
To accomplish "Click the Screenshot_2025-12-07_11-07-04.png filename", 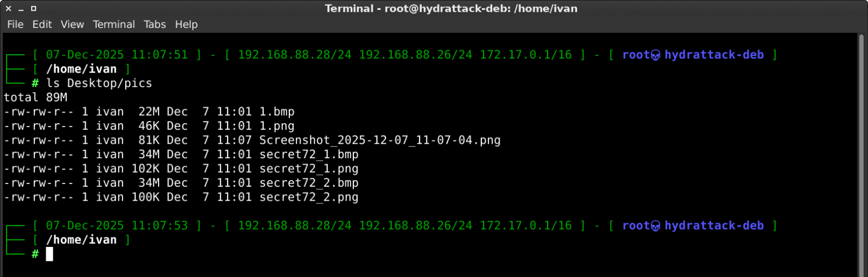I will [x=380, y=140].
